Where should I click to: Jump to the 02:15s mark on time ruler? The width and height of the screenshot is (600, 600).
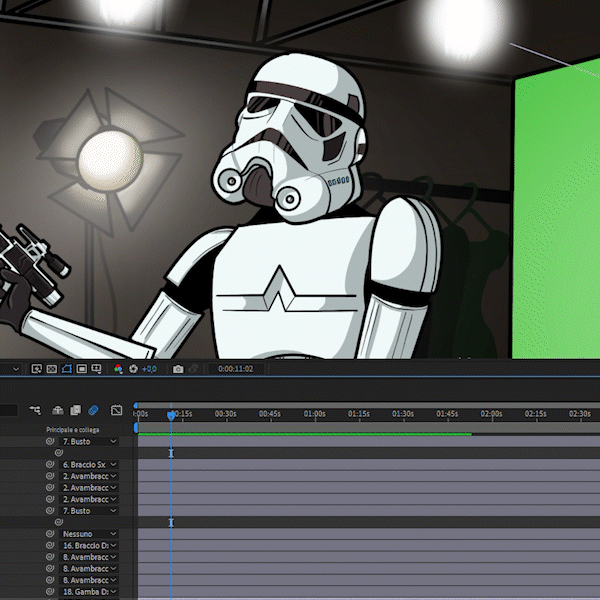click(x=535, y=414)
